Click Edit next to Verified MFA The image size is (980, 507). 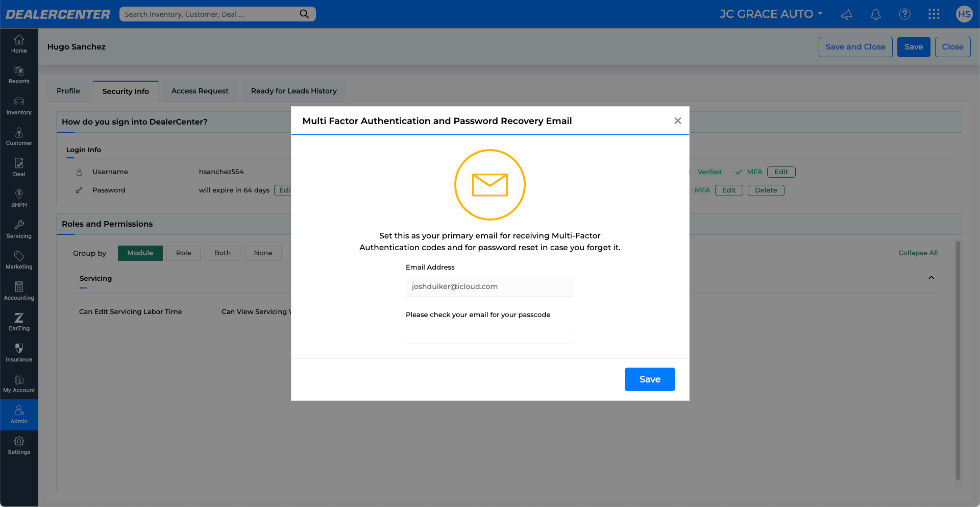(781, 172)
